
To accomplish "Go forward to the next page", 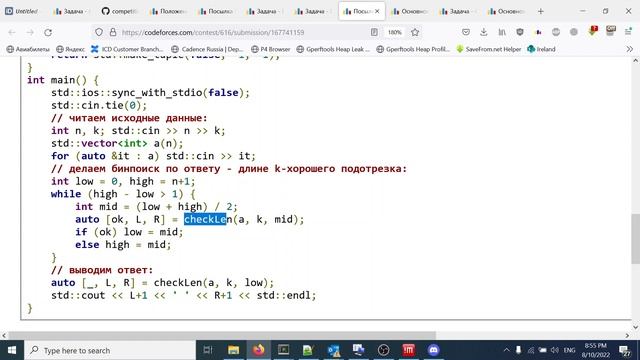I will (30, 32).
